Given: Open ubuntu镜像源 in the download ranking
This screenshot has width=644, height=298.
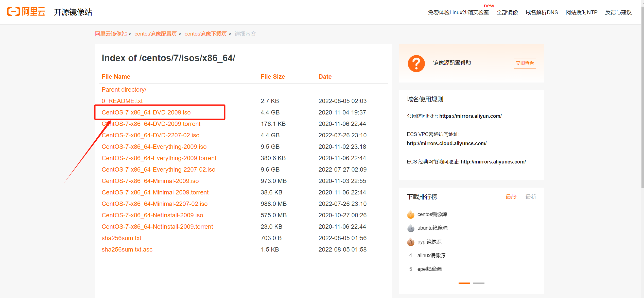Looking at the screenshot, I should [x=432, y=228].
